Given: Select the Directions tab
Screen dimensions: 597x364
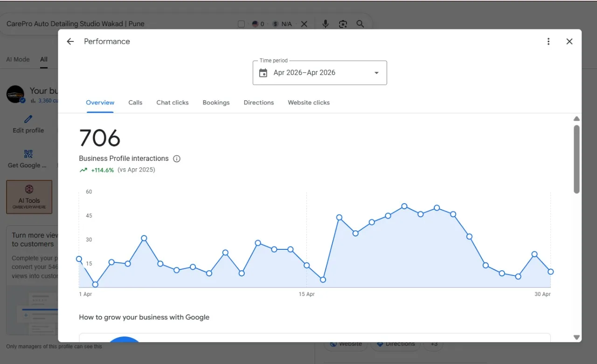Looking at the screenshot, I should 259,103.
